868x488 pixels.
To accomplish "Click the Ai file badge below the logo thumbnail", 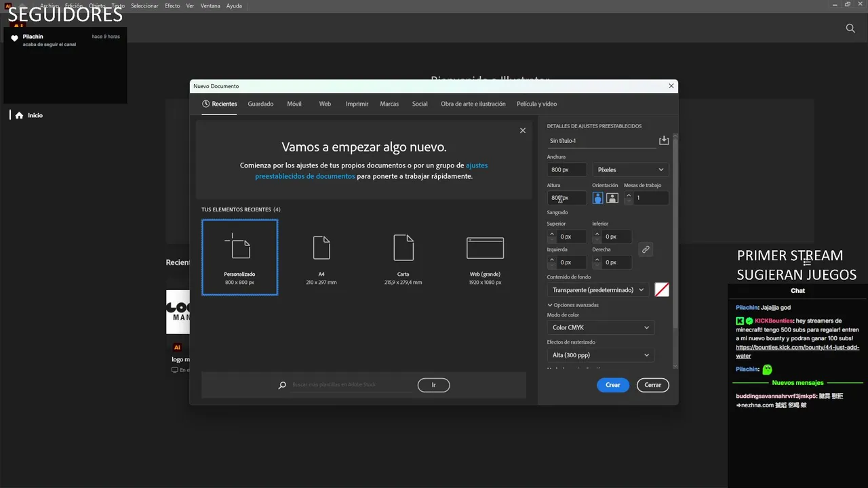I will tap(177, 347).
